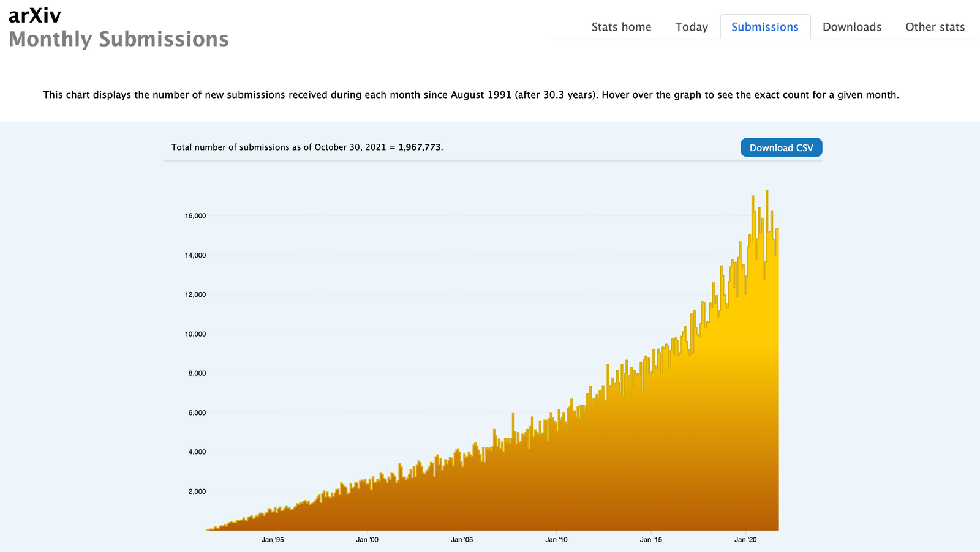Viewport: 980px width, 552px height.
Task: Click the Jan '10 axis label
Action: pos(557,540)
